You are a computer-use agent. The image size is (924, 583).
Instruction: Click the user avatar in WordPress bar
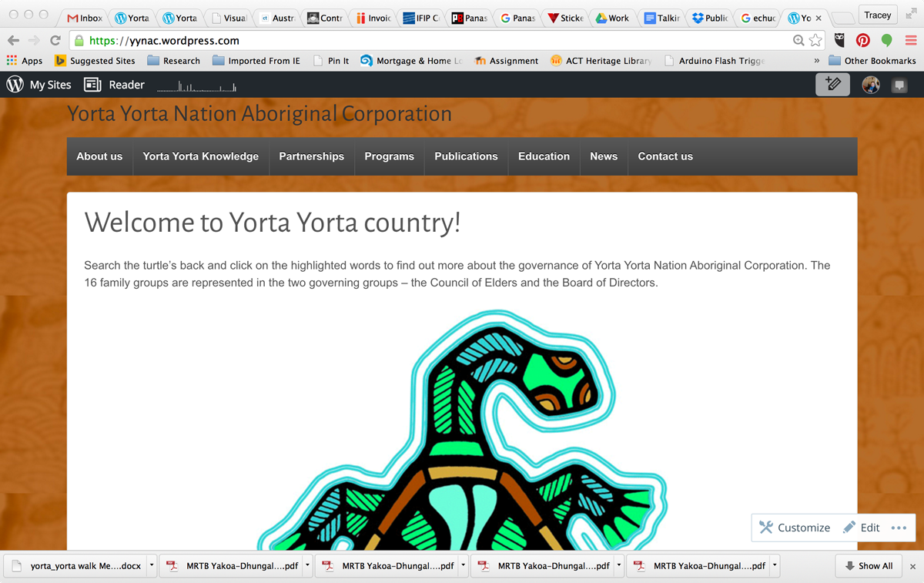point(871,85)
